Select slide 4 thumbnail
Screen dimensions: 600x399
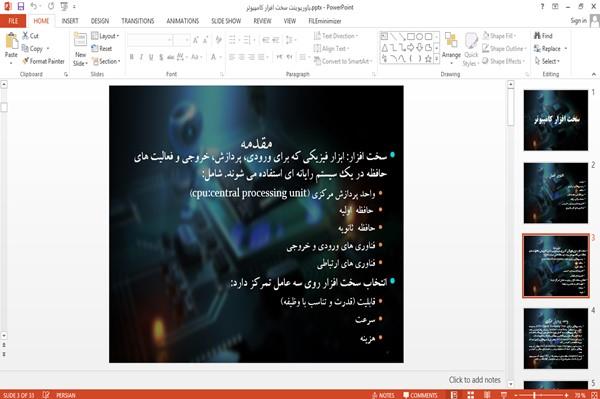pos(556,339)
